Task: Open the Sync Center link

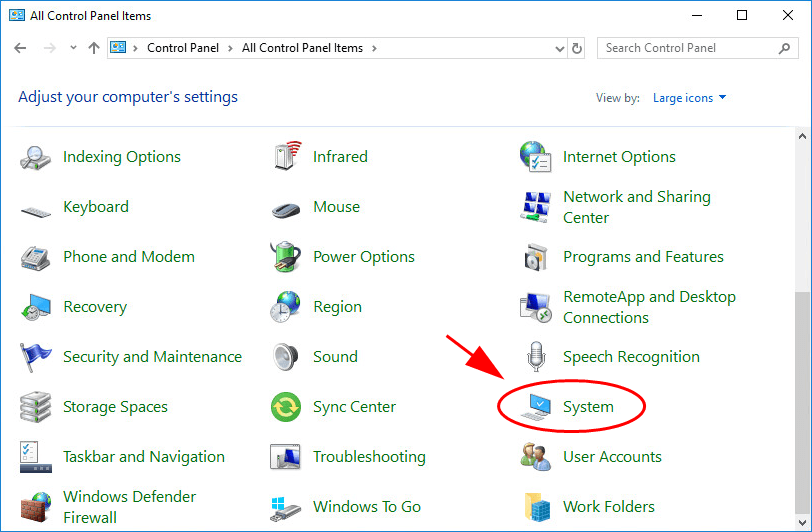Action: (x=354, y=407)
